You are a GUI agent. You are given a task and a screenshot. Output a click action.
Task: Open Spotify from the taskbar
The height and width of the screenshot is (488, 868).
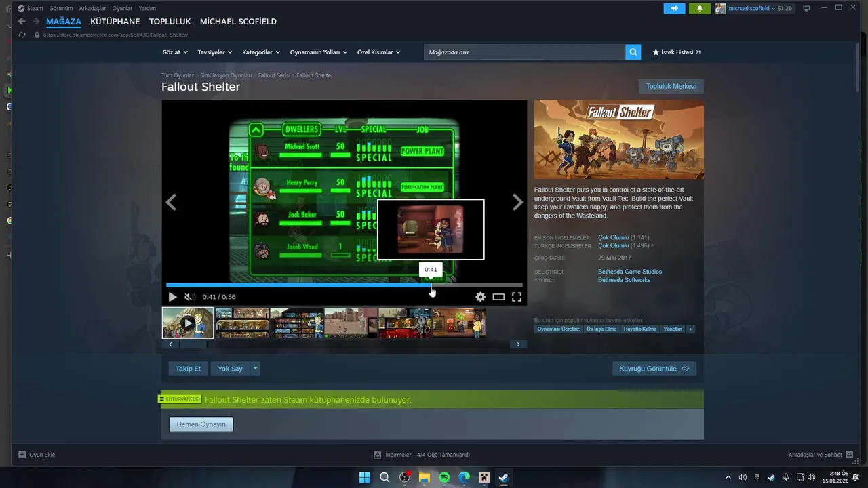point(444,477)
